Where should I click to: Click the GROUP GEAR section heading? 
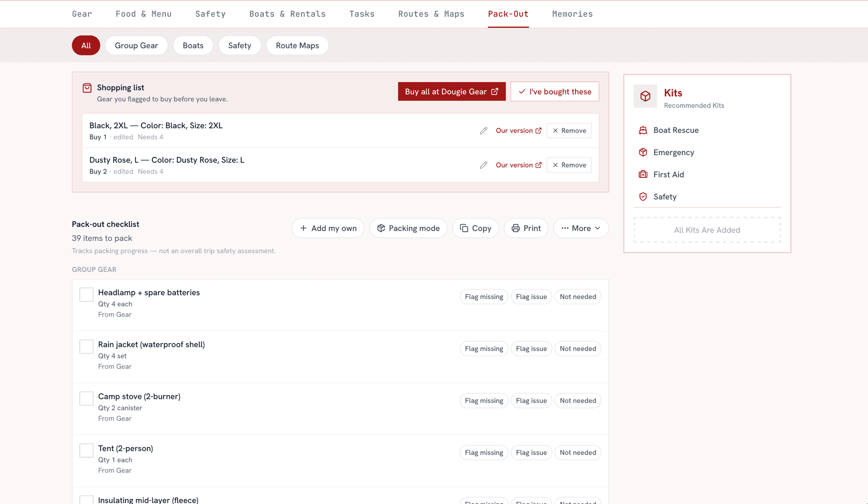94,269
